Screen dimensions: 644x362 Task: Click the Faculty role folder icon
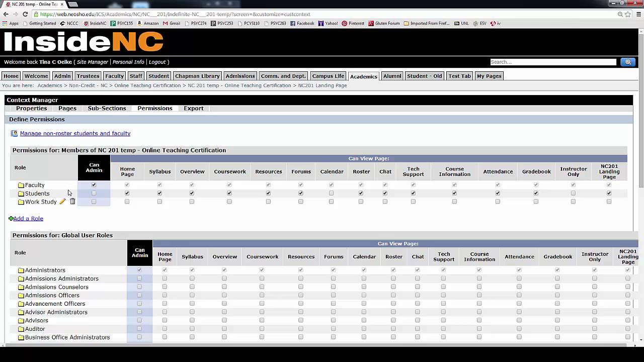pos(21,185)
